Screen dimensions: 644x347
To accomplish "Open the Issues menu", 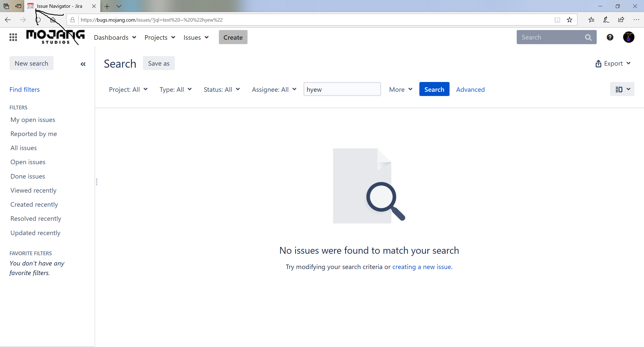I will pos(196,37).
